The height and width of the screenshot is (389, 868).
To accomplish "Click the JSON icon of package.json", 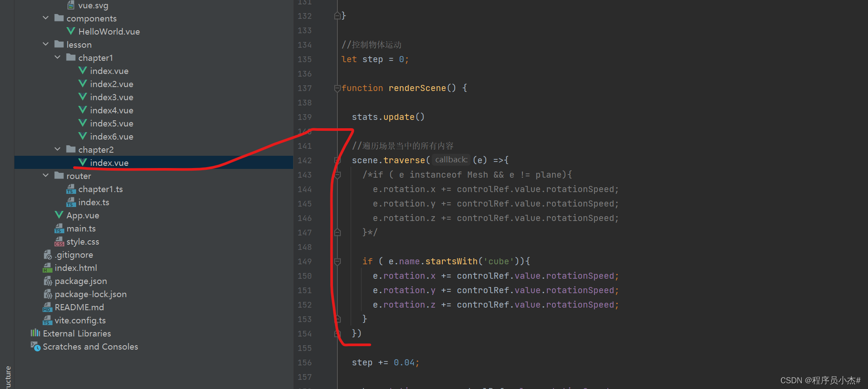I will (x=48, y=281).
